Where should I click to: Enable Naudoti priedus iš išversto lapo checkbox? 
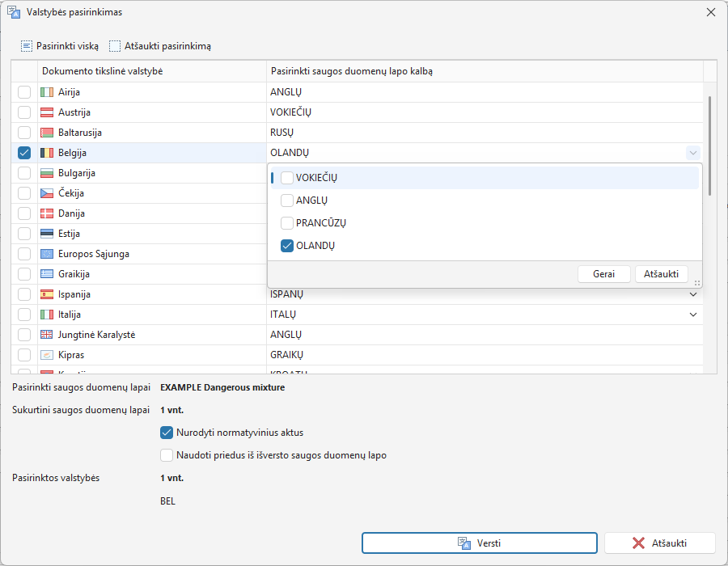point(167,455)
